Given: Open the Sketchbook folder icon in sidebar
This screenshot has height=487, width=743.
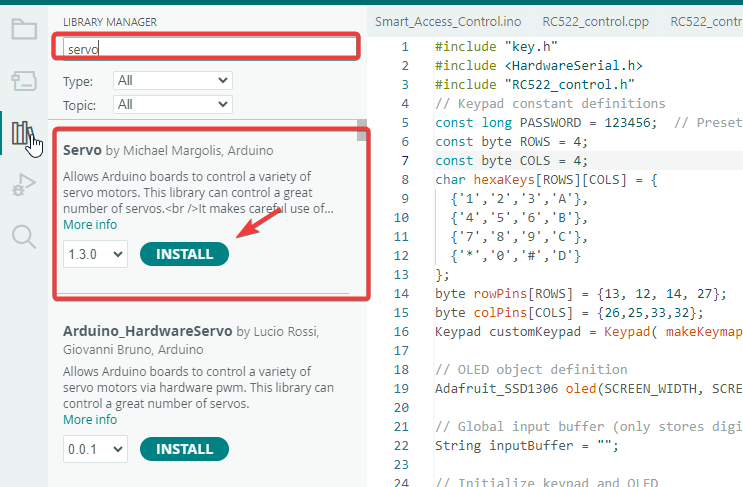Looking at the screenshot, I should tap(24, 29).
